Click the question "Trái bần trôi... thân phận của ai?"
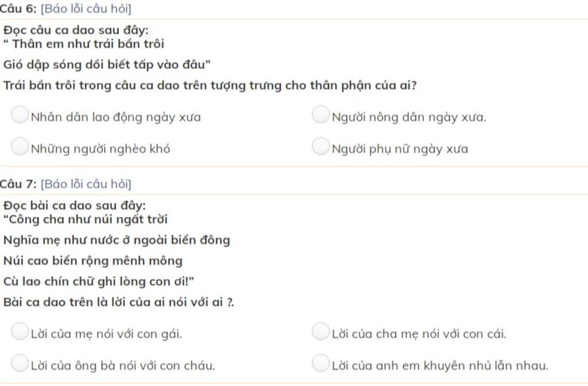The height and width of the screenshot is (386, 588). pos(210,86)
